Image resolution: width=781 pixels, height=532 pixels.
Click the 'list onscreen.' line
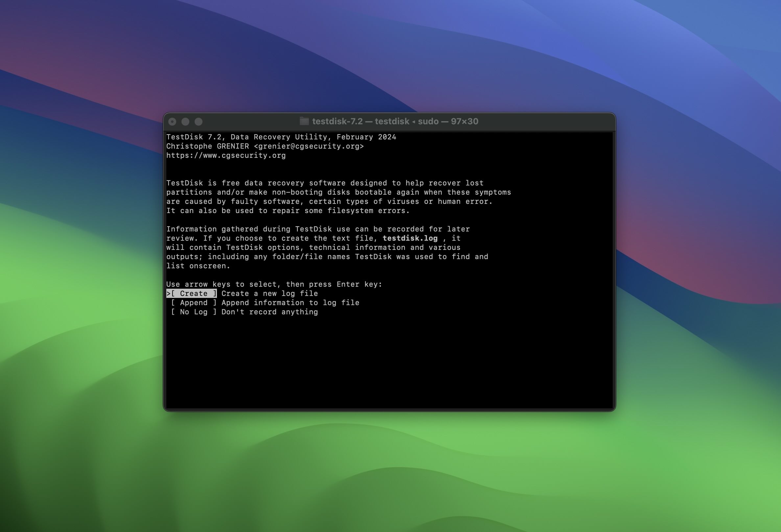(198, 266)
